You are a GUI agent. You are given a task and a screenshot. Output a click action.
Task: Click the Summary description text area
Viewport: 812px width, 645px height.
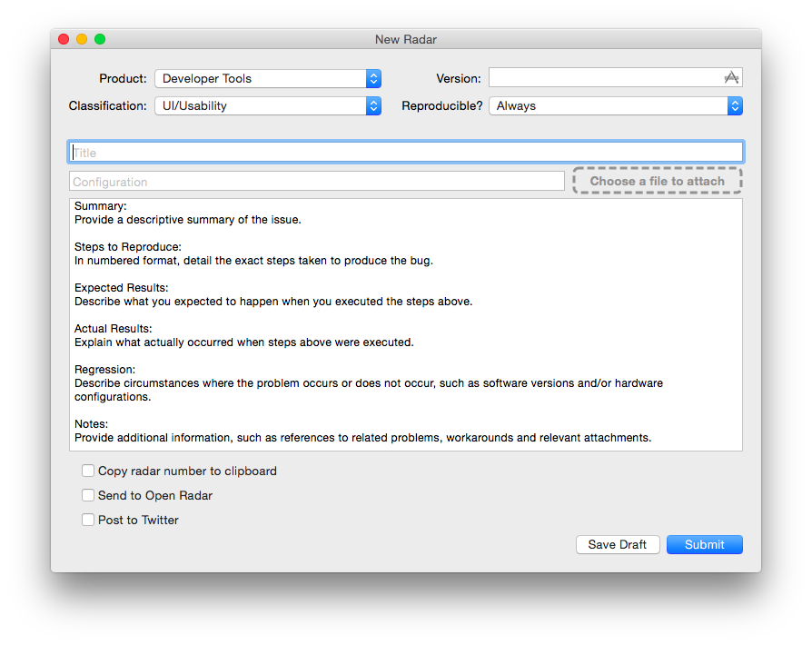click(406, 324)
